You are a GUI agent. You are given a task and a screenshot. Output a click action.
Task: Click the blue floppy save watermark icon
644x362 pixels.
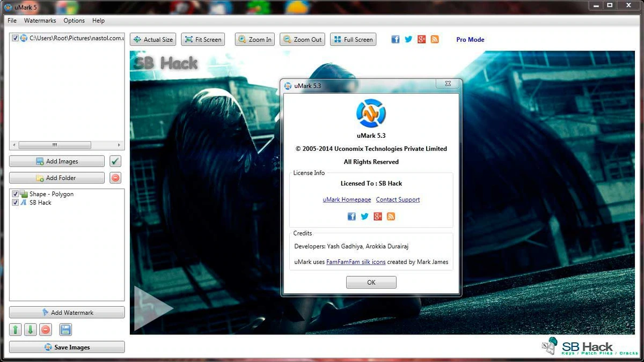(x=65, y=329)
